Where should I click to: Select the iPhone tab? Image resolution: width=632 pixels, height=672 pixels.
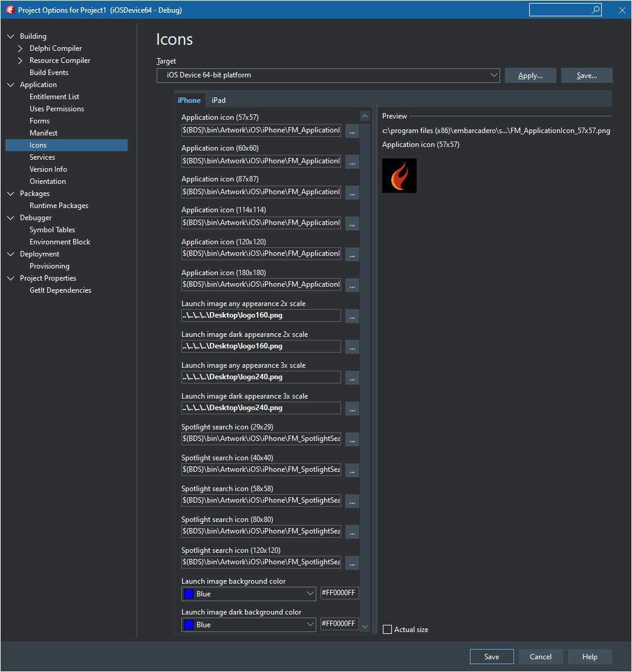pyautogui.click(x=189, y=100)
